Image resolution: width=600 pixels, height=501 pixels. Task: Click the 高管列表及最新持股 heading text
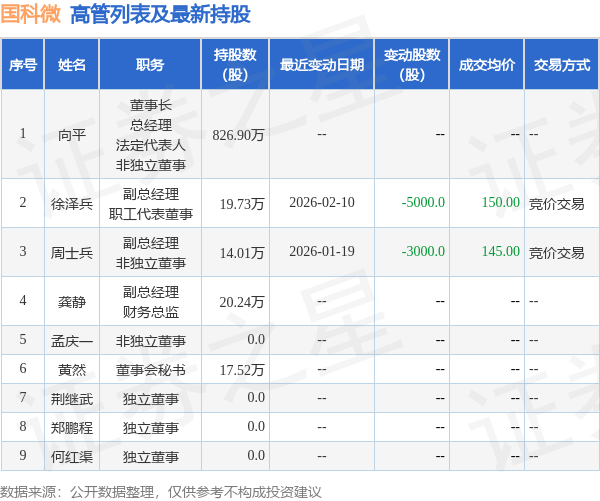160,15
